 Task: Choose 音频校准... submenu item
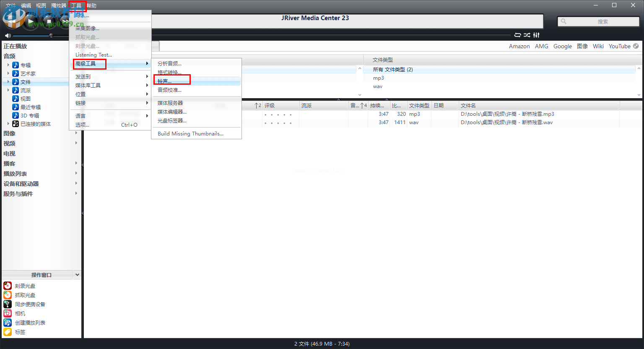(x=196, y=90)
